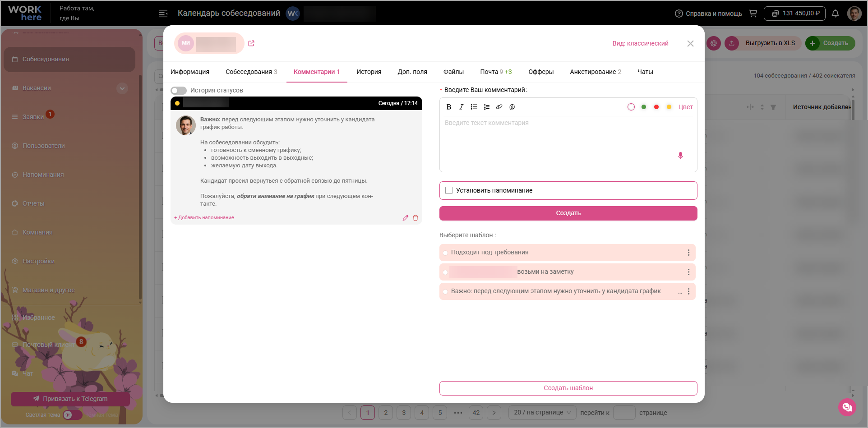Toggle the 'История статусов' switch
This screenshot has width=868, height=428.
click(179, 91)
